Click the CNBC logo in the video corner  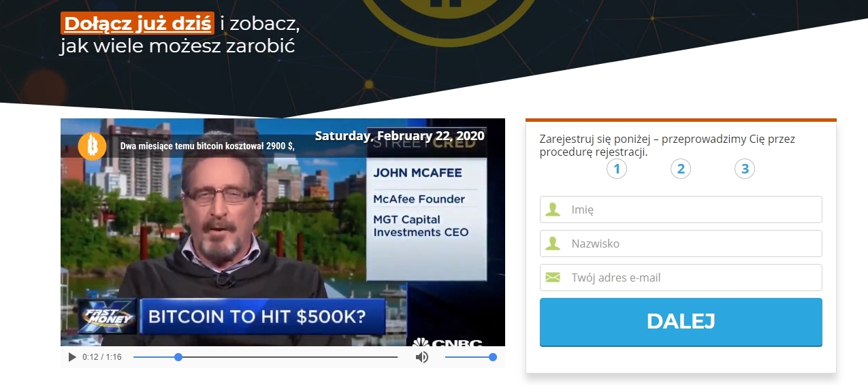coord(448,341)
